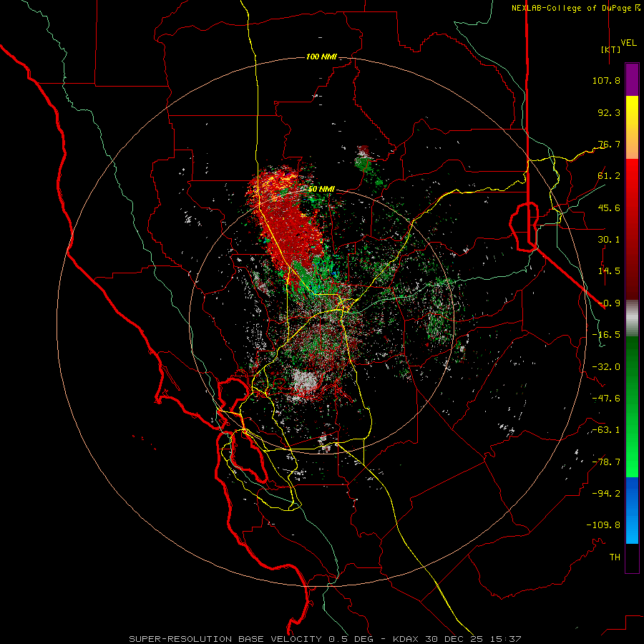Pick the blue band of the color bar
This screenshot has height=644, width=644.
tap(632, 510)
